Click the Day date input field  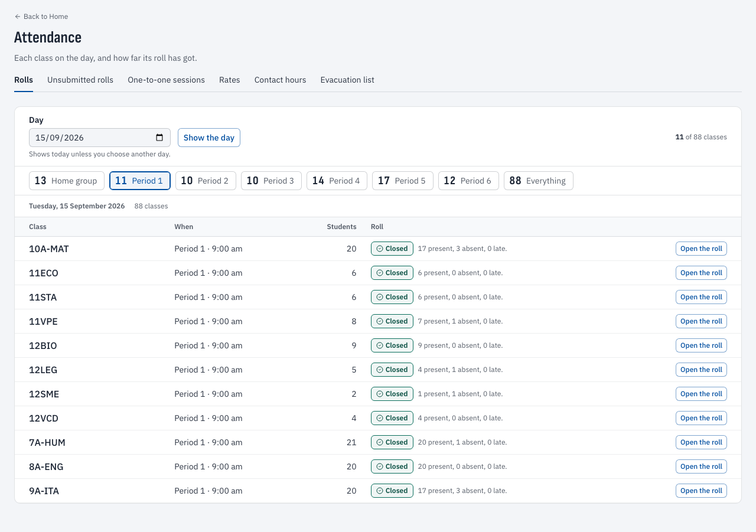click(100, 138)
